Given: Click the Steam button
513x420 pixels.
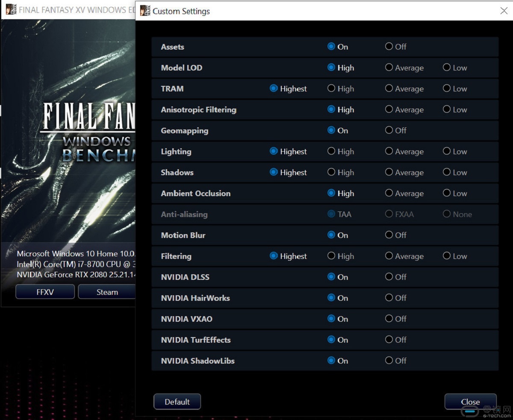Looking at the screenshot, I should pyautogui.click(x=107, y=292).
